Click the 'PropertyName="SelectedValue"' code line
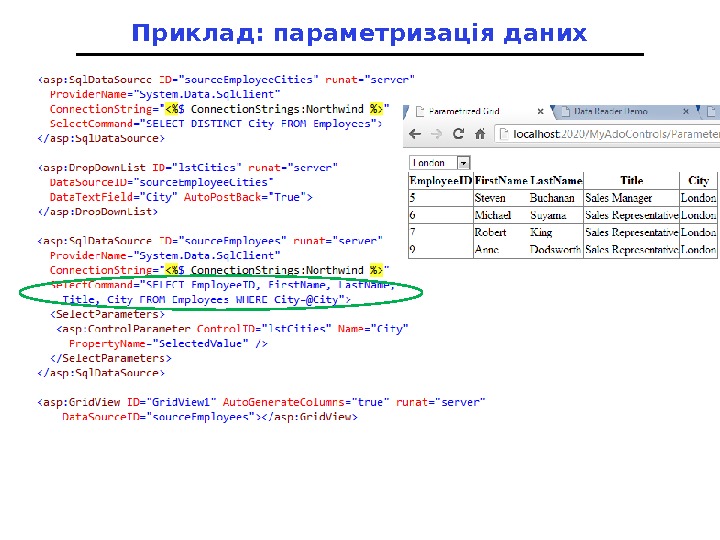This screenshot has width=720, height=540. [x=168, y=343]
